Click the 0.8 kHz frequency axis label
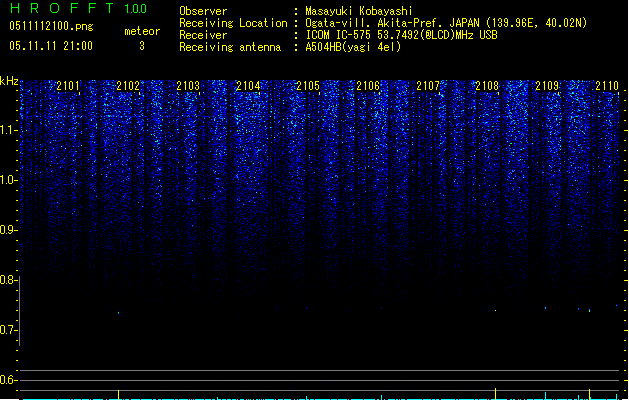 [x=8, y=280]
